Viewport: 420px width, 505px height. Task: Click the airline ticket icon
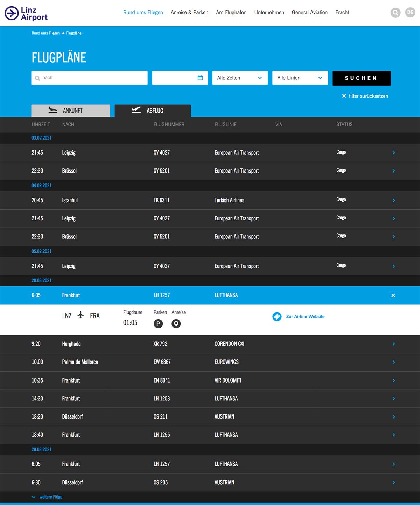tap(277, 316)
